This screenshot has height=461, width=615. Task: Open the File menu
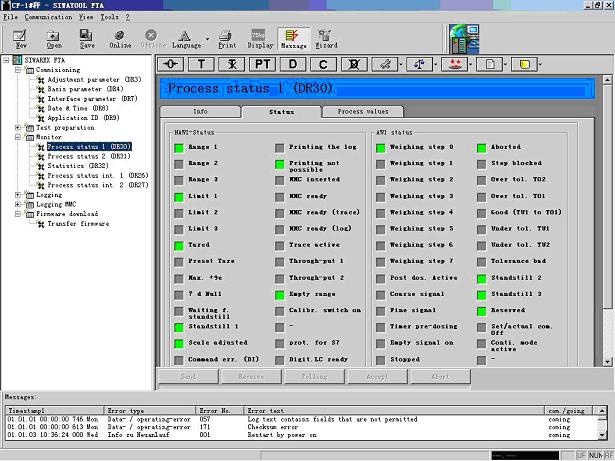[x=11, y=17]
